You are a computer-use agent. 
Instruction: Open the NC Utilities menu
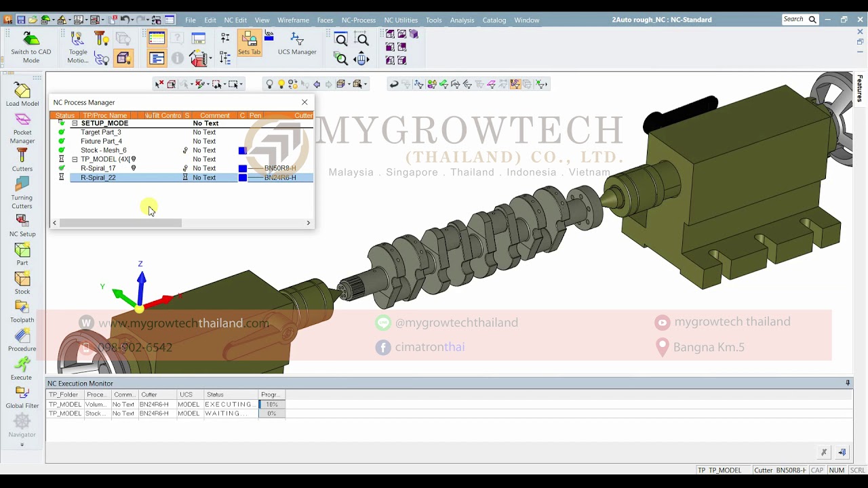(x=401, y=20)
